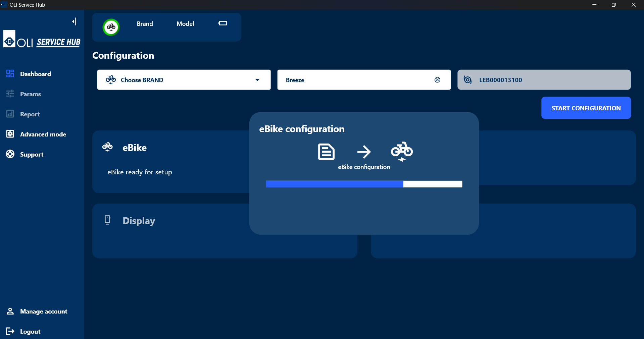Expand the brand list with the arrow
This screenshot has height=339, width=644.
(257, 80)
